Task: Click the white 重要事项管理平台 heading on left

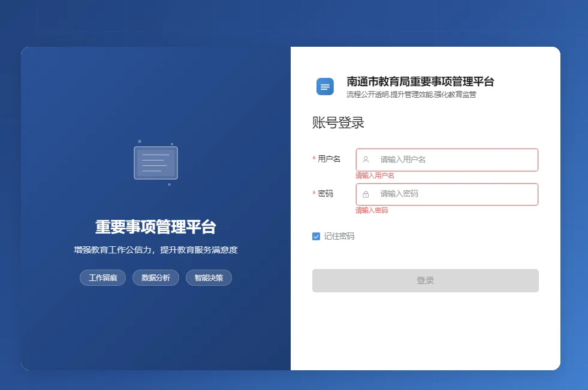Action: click(x=156, y=228)
